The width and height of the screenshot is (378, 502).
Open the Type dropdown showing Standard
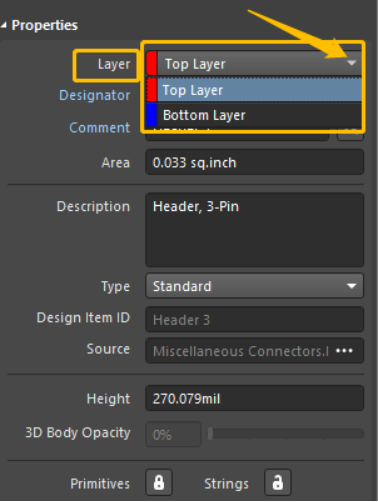(254, 286)
